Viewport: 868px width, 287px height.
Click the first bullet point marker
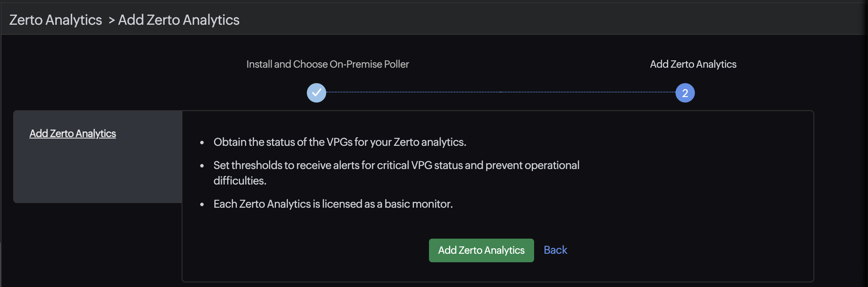[x=203, y=142]
